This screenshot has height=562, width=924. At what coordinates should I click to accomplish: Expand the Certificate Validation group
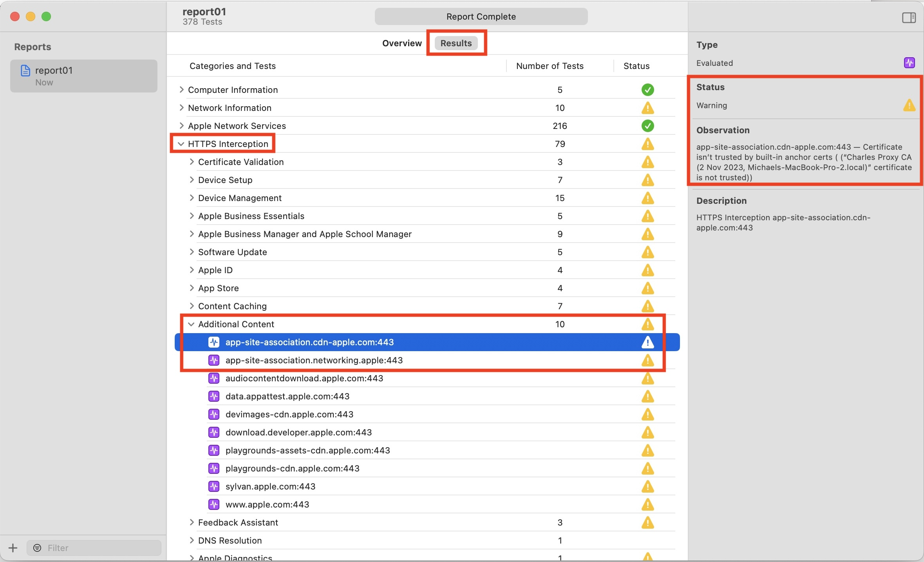191,162
